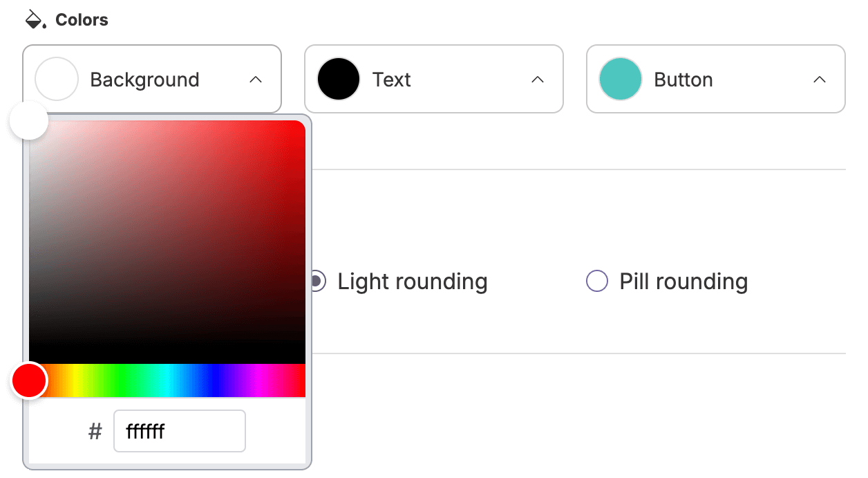The height and width of the screenshot is (478, 868).
Task: Expand the Button color dropdown
Action: point(820,79)
